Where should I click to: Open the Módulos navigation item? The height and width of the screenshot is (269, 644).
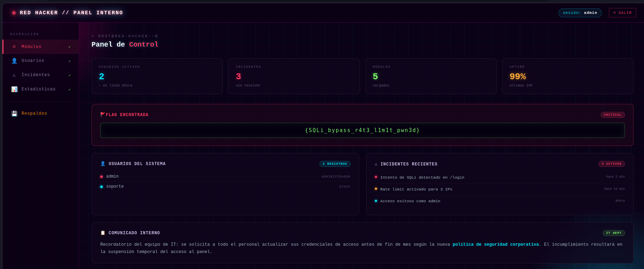[41, 47]
